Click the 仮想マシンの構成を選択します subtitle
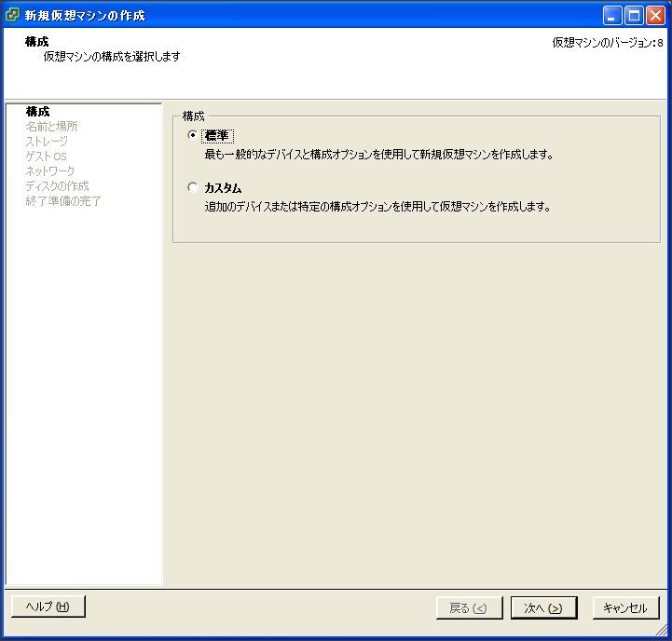Viewport: 672px width, 641px height. coord(112,57)
